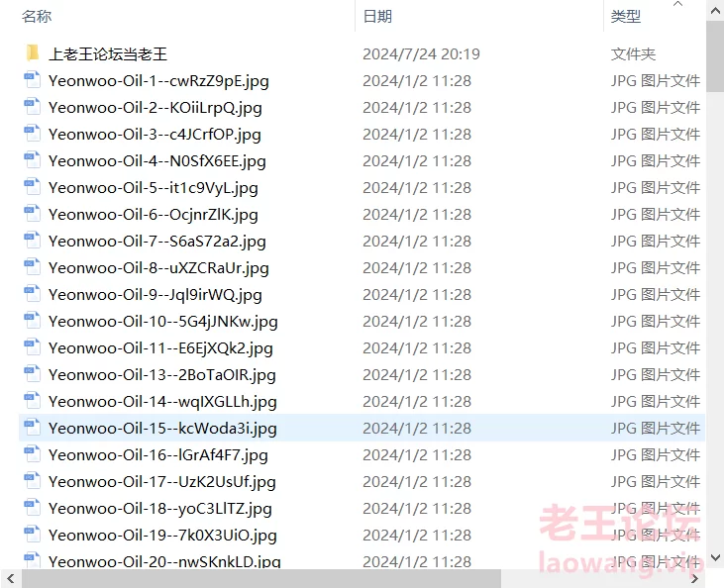
Task: Sort files by the 类型 column
Action: pos(626,17)
